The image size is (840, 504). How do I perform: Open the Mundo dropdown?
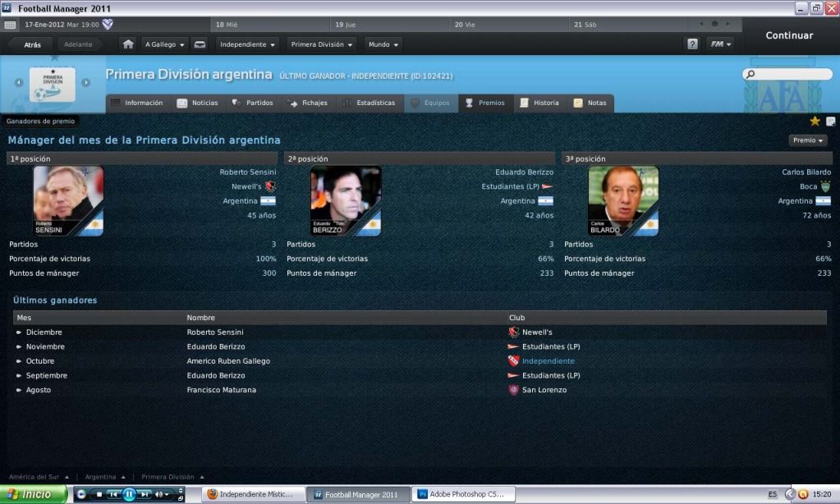[x=383, y=44]
